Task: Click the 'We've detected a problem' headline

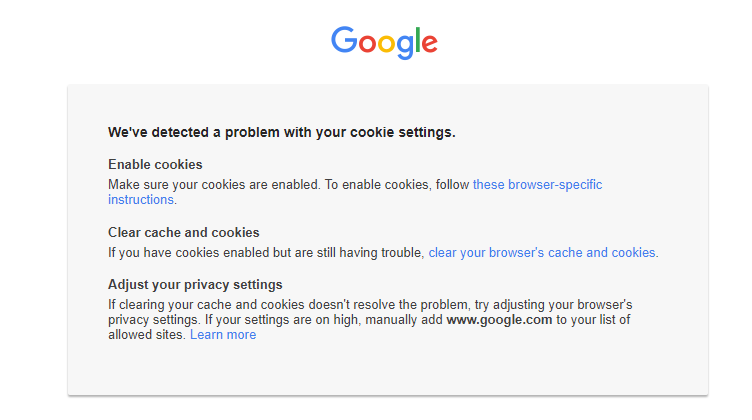Action: click(281, 132)
